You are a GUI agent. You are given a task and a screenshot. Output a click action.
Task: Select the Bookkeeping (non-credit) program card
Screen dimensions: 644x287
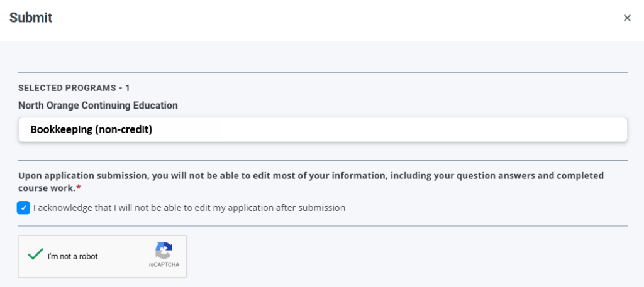tap(323, 129)
